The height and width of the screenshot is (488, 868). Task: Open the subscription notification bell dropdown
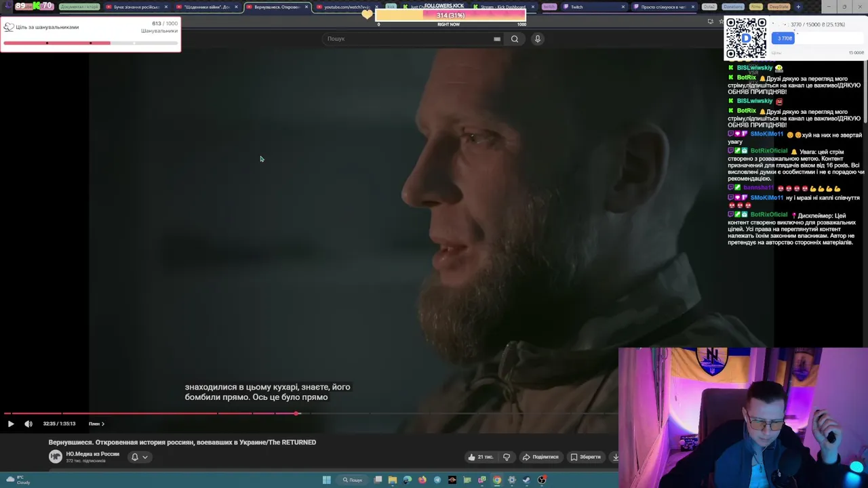(x=139, y=457)
